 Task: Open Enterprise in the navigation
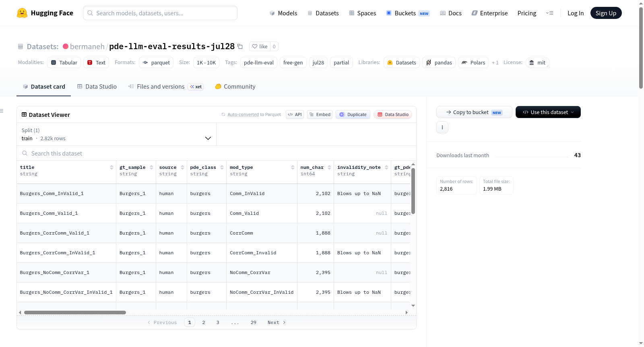coord(489,13)
